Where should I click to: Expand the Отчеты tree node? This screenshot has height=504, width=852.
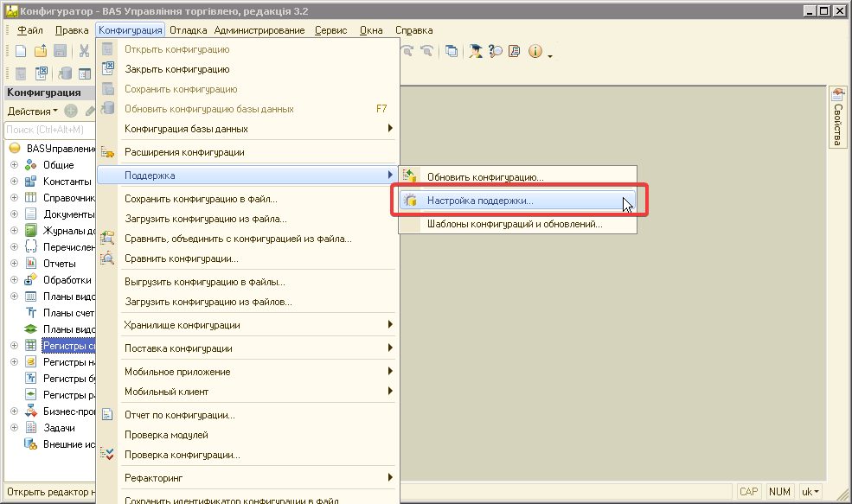[14, 264]
